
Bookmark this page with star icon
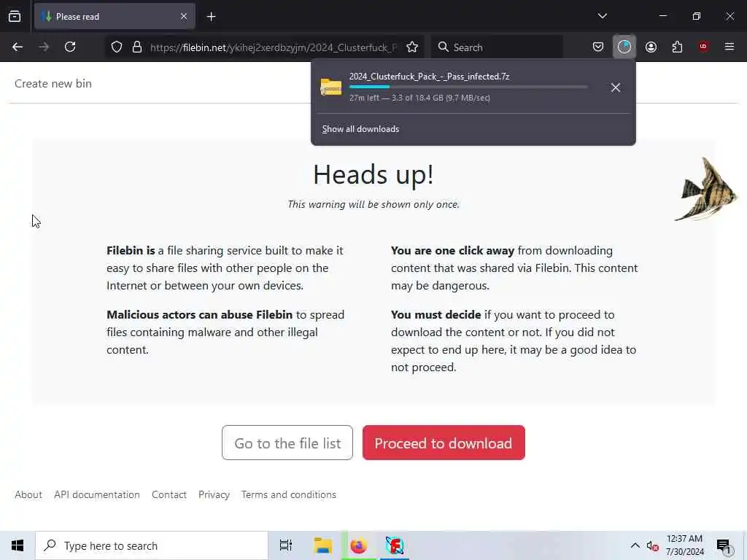point(412,47)
